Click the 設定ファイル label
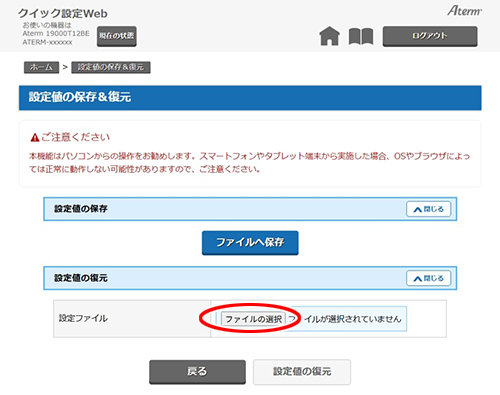This screenshot has height=395, width=500. pyautogui.click(x=83, y=318)
